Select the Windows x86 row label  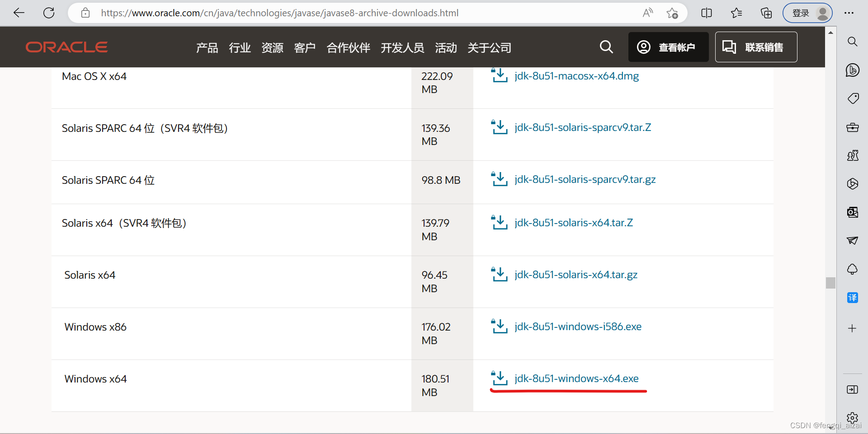pyautogui.click(x=95, y=327)
